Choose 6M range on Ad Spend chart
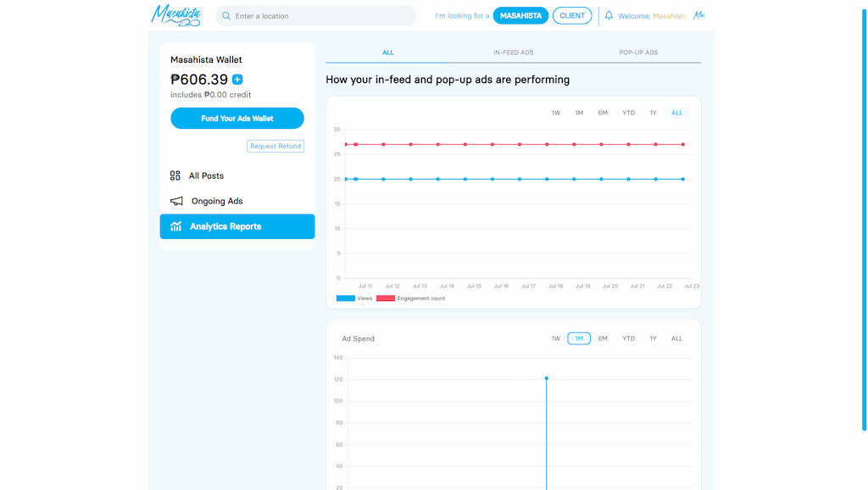Image resolution: width=868 pixels, height=490 pixels. [x=603, y=338]
